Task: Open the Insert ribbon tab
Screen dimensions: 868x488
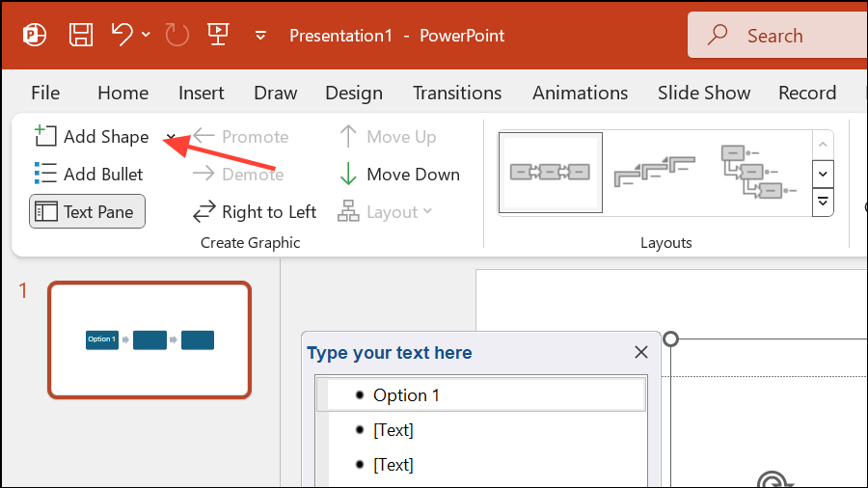Action: point(201,94)
